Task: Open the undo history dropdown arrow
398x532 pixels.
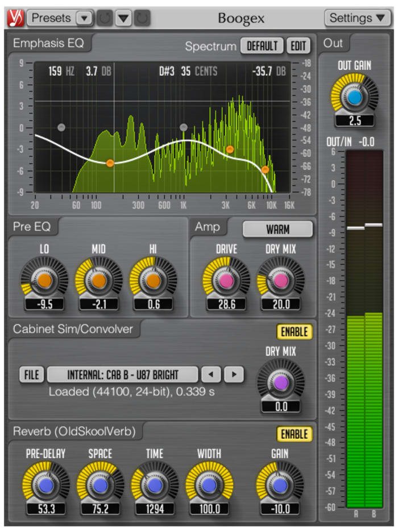Action: pyautogui.click(x=123, y=18)
